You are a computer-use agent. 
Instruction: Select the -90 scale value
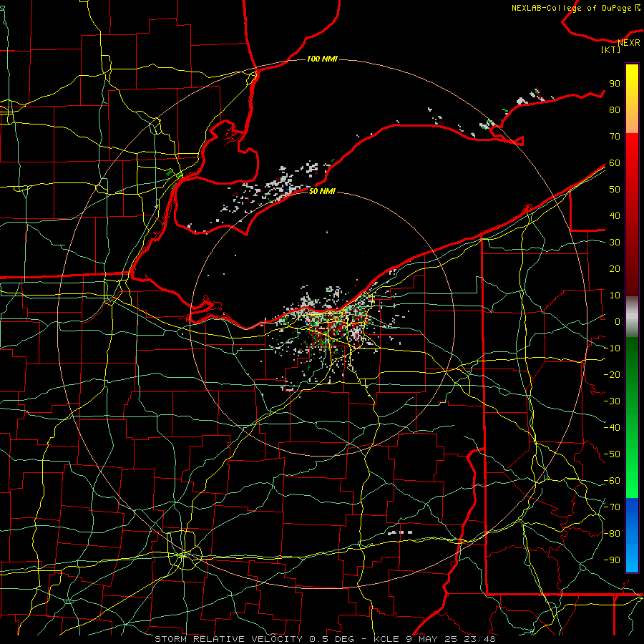click(x=612, y=560)
